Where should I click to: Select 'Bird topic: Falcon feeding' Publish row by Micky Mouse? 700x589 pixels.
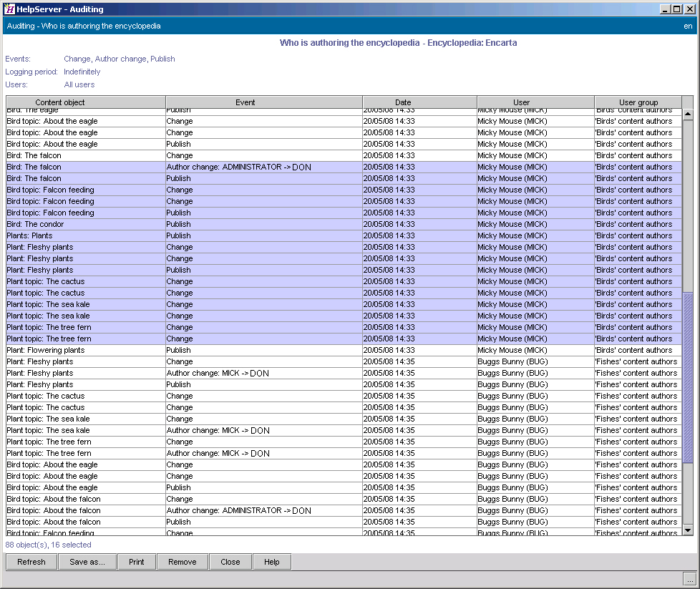click(344, 213)
